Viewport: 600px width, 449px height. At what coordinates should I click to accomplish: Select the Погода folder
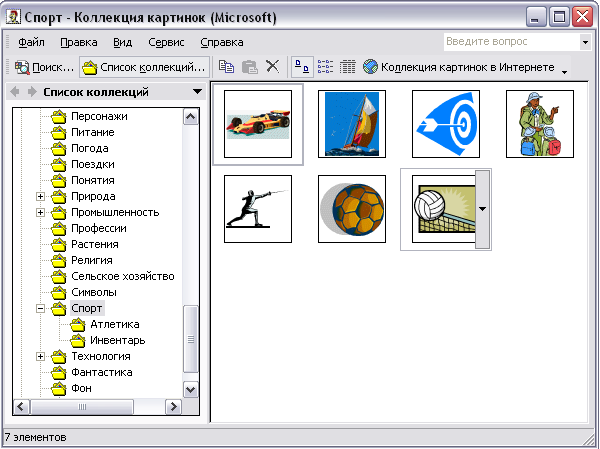pyautogui.click(x=90, y=149)
